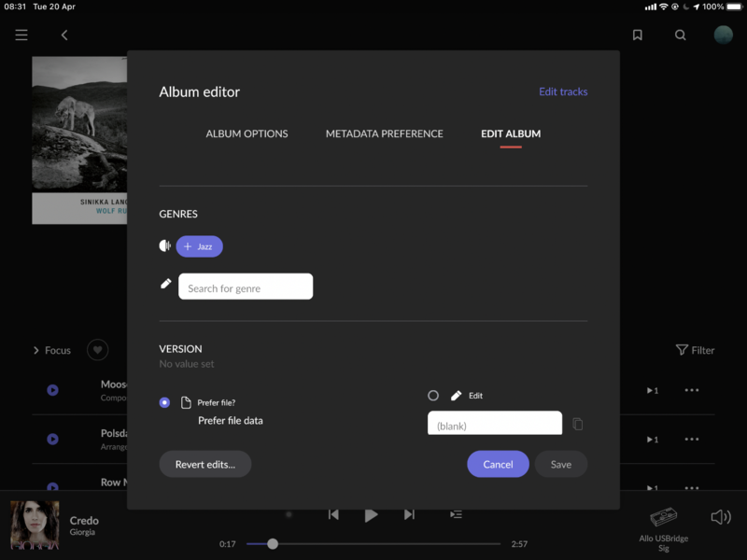This screenshot has height=560, width=747.
Task: Skip to the next track
Action: click(409, 514)
